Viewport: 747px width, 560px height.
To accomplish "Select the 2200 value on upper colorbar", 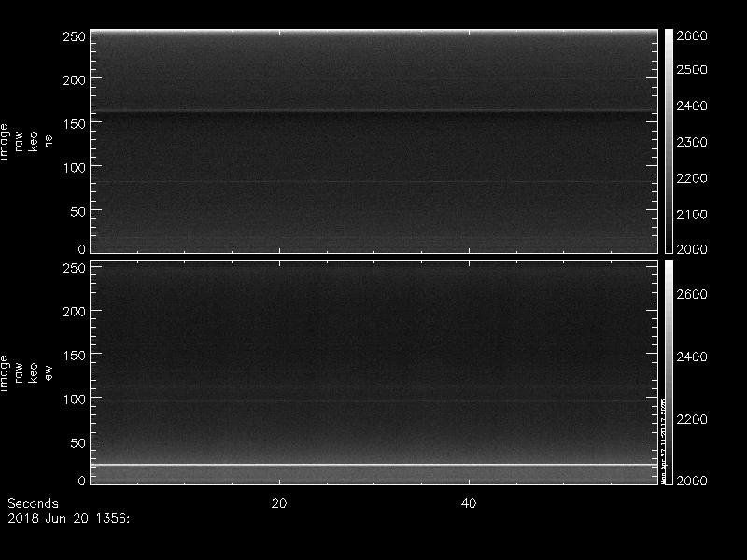I will click(x=692, y=178).
